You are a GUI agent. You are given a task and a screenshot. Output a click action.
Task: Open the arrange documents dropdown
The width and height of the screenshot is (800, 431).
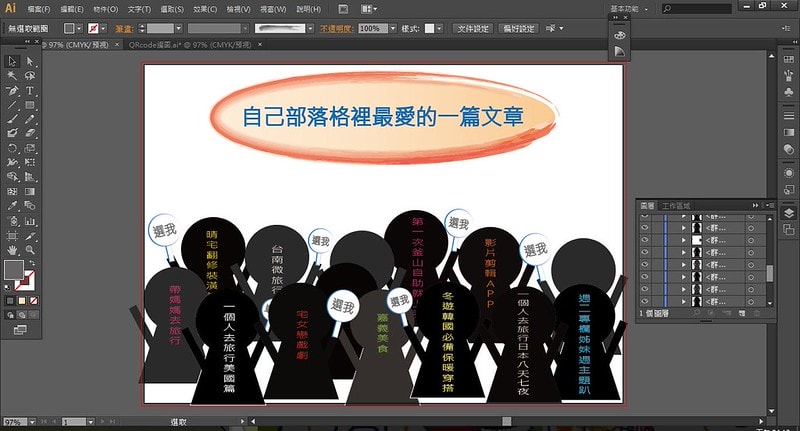[x=369, y=9]
